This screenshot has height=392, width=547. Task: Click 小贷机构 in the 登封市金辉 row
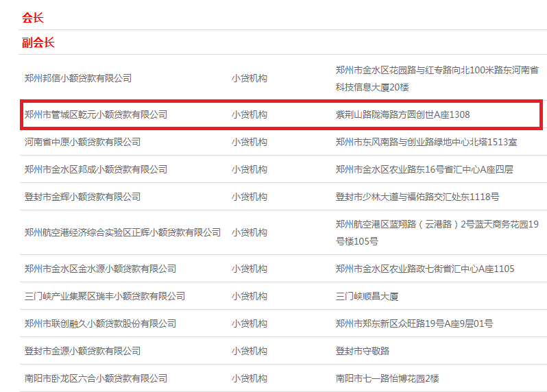[249, 197]
